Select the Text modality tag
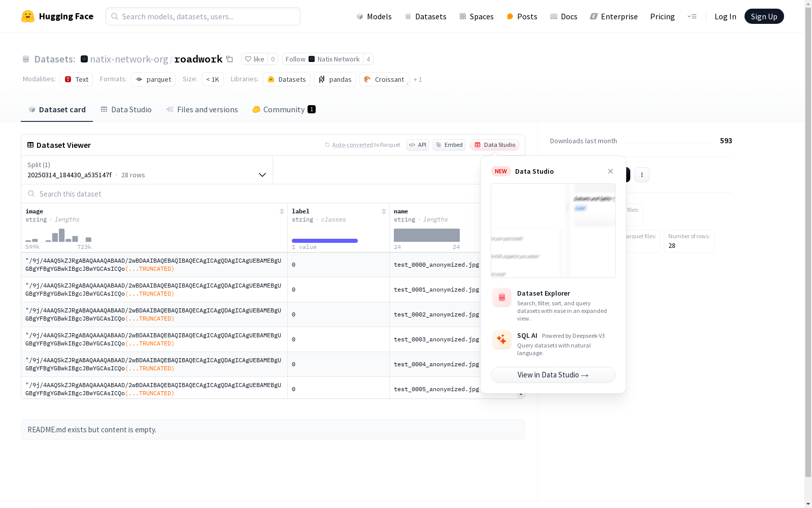Screen dimensions: 812x508 tap(76, 79)
